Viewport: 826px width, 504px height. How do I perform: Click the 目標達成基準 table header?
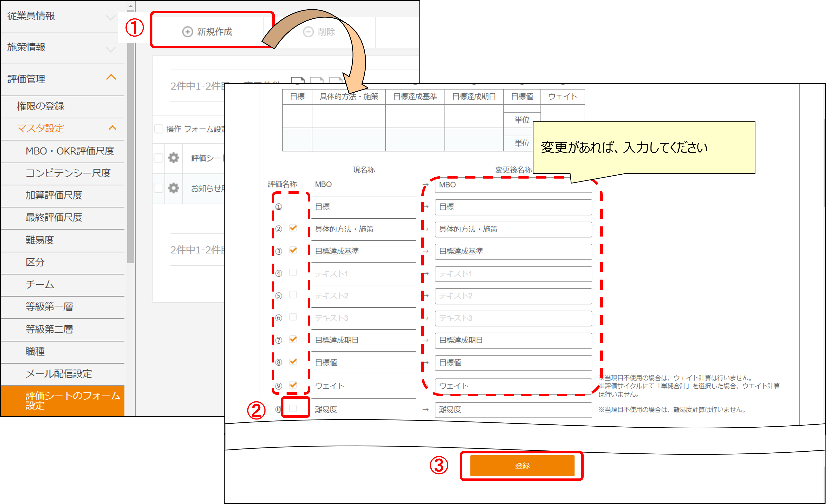pyautogui.click(x=415, y=97)
